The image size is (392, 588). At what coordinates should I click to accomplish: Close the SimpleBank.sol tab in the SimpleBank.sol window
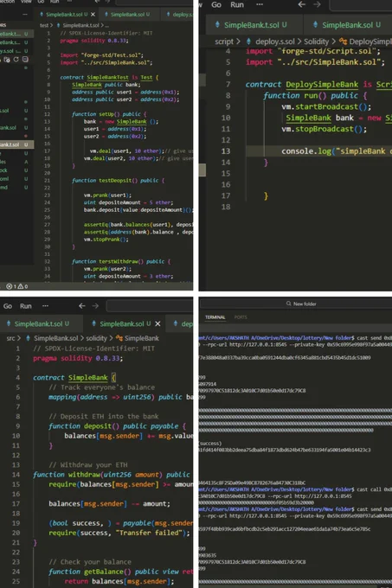tap(158, 323)
